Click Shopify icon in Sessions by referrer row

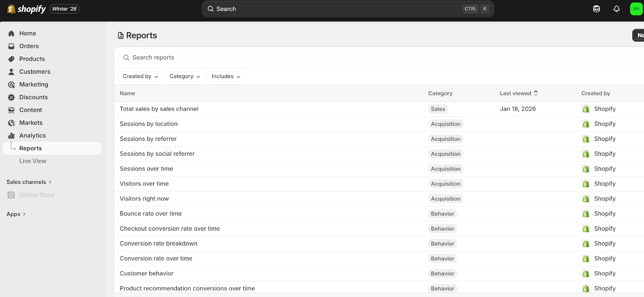tap(586, 139)
